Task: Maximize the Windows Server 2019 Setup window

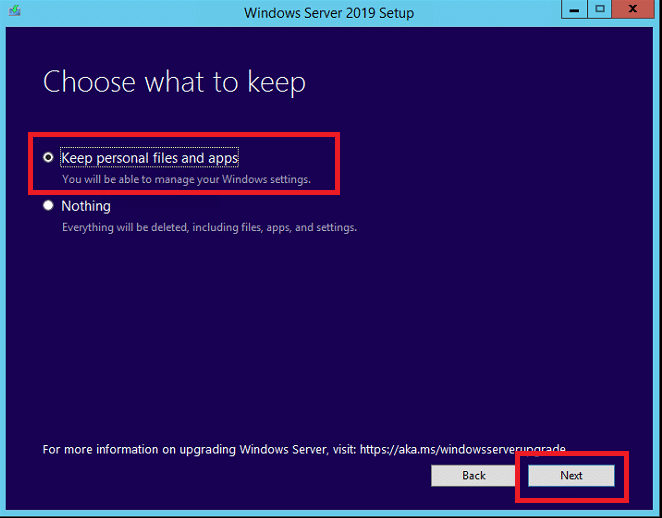Action: [600, 10]
